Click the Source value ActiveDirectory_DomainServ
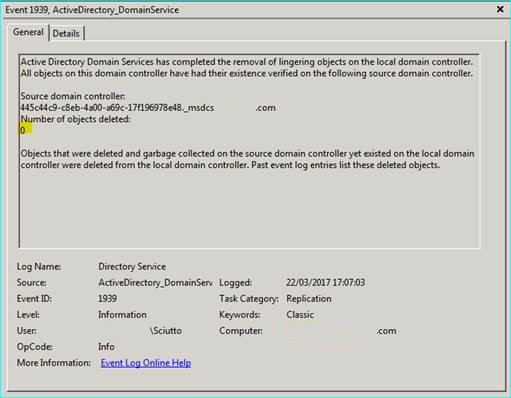This screenshot has height=398, width=511. pyautogui.click(x=155, y=282)
